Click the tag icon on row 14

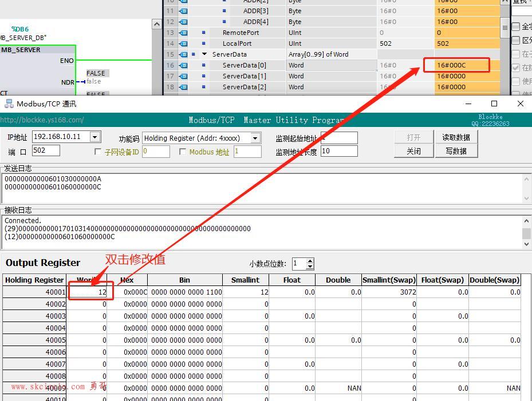pyautogui.click(x=183, y=43)
